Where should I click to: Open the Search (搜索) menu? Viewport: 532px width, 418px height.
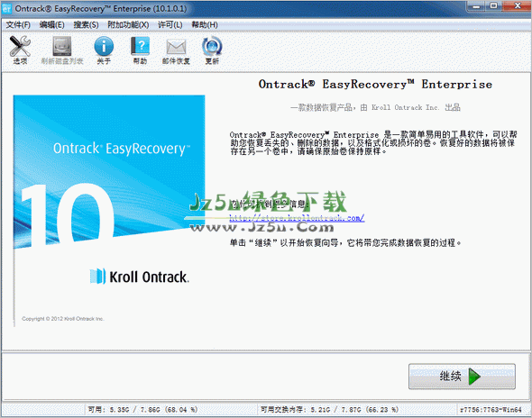click(x=86, y=24)
